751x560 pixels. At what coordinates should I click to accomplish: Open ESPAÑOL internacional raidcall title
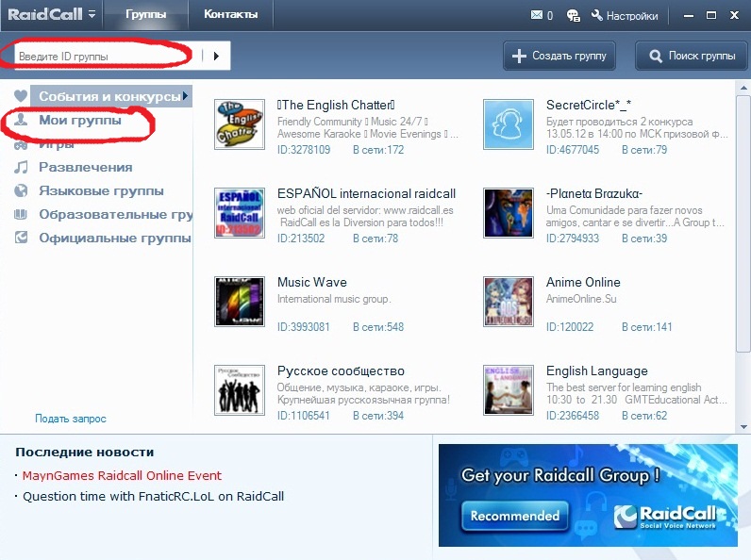pos(366,193)
